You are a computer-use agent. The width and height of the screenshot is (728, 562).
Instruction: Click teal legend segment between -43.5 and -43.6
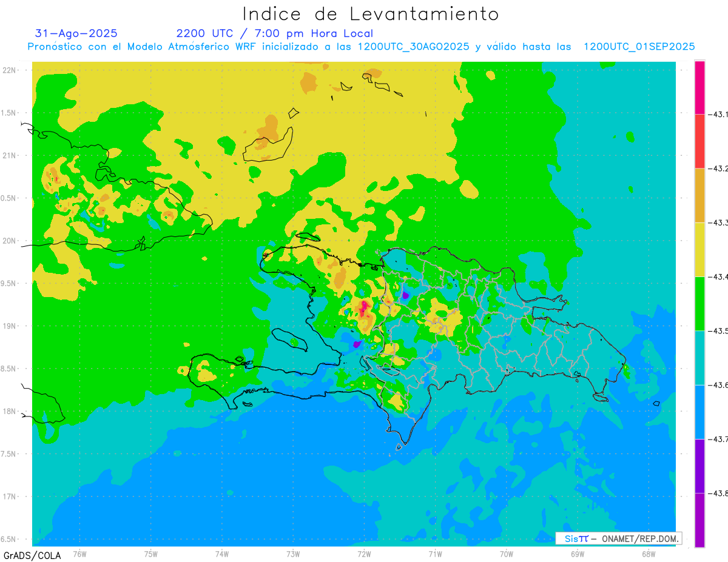coord(699,358)
